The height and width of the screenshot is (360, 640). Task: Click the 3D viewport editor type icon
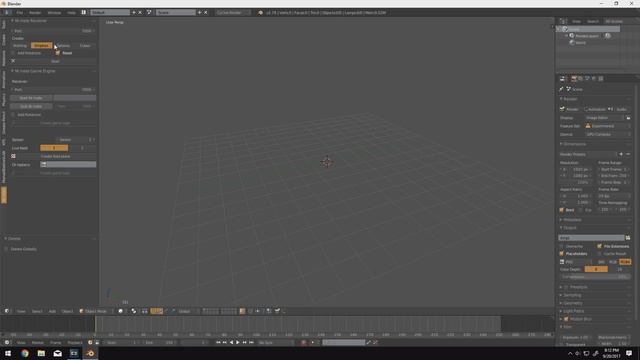point(7,311)
